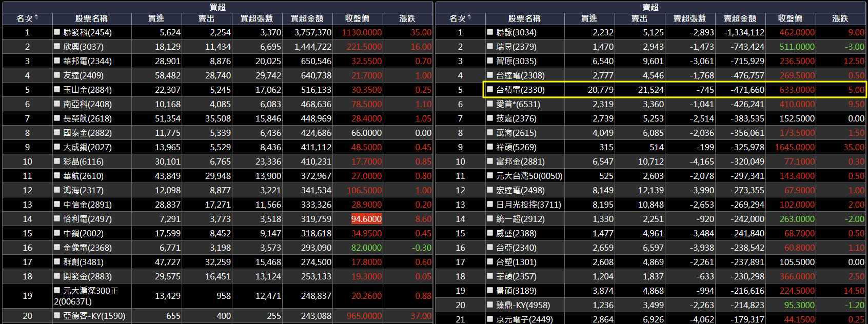The image size is (868, 324).
Task: Sort 買超 table by 股票名稱 header
Action: pos(91,18)
